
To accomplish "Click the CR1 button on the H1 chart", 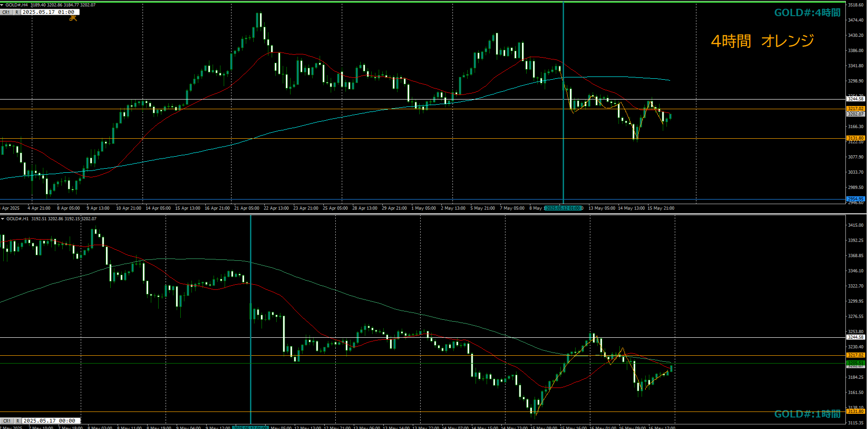I will pyautogui.click(x=7, y=421).
